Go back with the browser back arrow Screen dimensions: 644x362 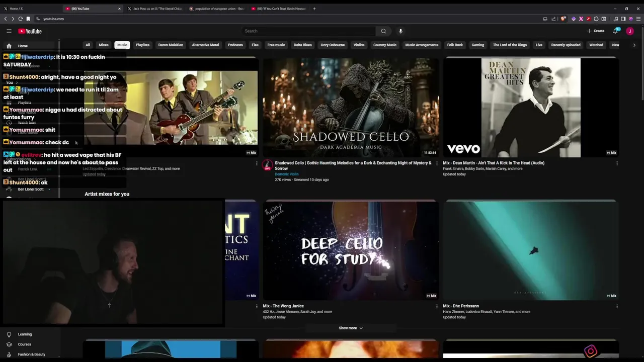pos(6,19)
